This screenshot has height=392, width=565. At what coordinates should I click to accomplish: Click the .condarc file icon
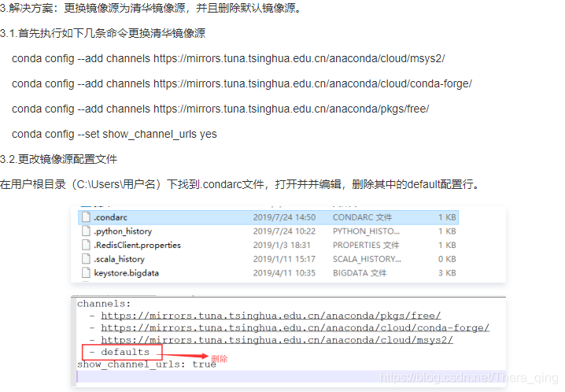click(86, 217)
